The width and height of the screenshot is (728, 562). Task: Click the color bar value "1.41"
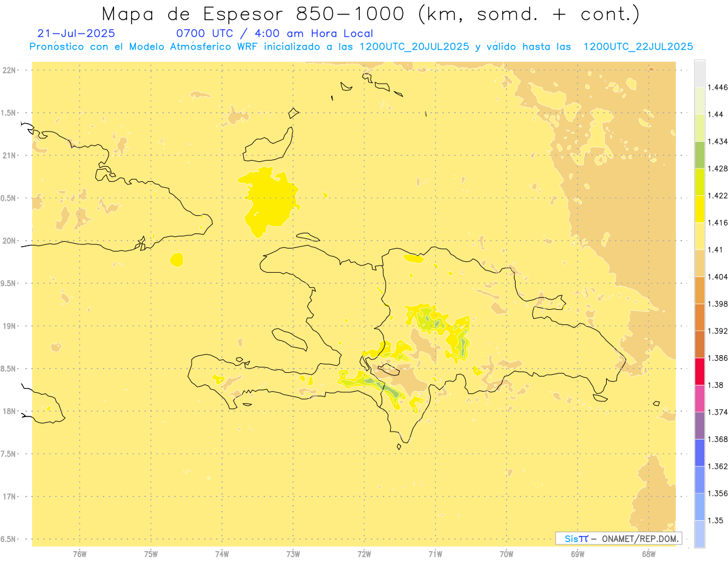tap(716, 249)
